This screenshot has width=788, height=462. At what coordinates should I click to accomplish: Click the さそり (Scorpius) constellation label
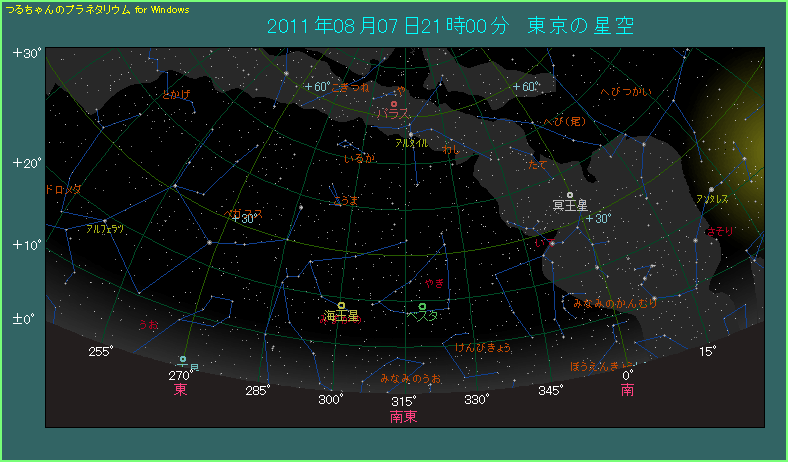click(x=718, y=231)
